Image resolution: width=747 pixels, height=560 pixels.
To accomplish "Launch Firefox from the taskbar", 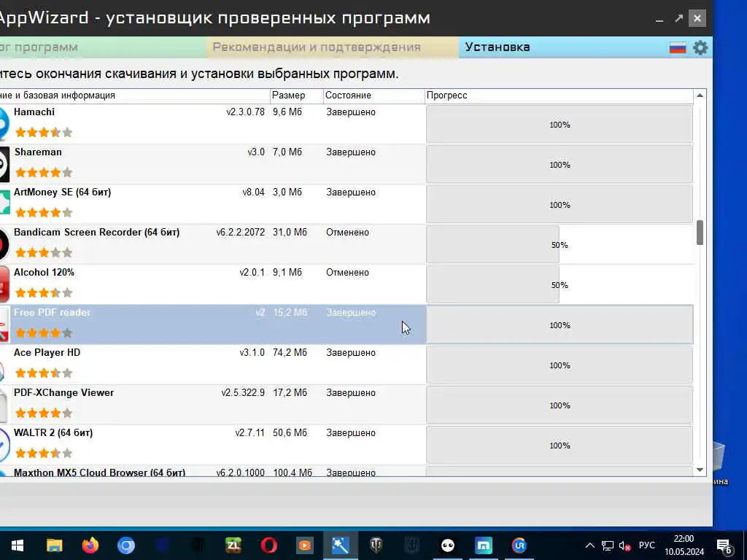I will click(90, 545).
